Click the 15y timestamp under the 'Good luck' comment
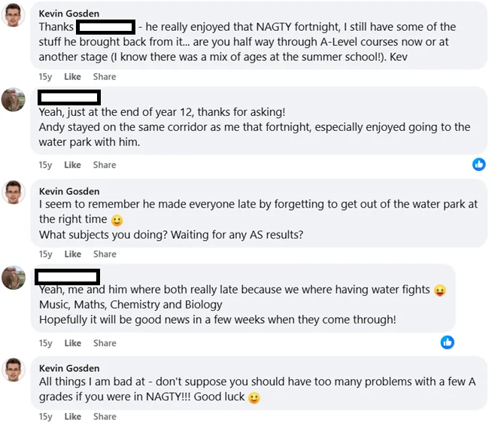 (46, 417)
